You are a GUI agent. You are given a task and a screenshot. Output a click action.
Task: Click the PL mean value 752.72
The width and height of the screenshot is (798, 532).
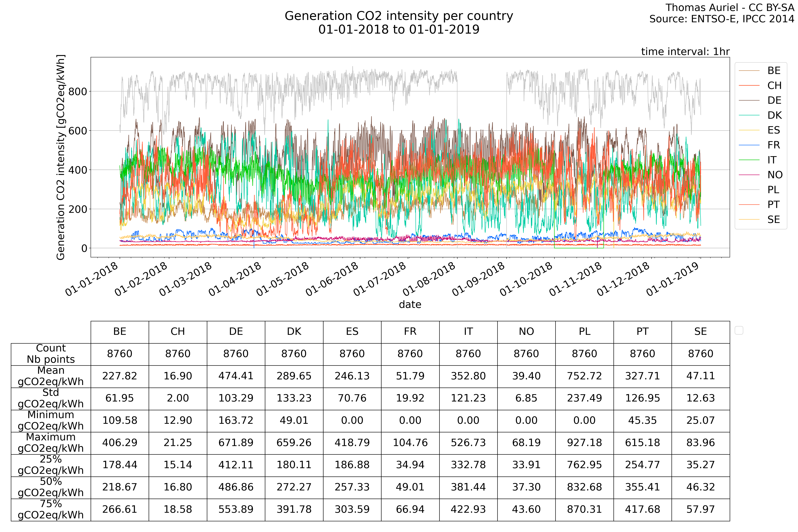pyautogui.click(x=584, y=376)
